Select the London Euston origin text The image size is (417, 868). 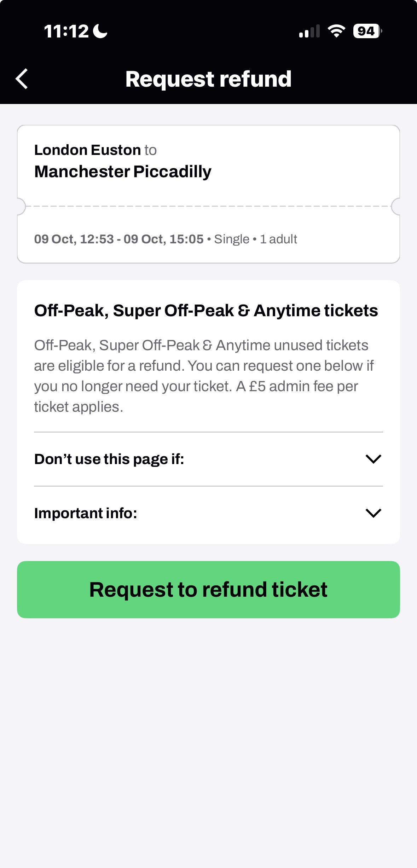[87, 150]
